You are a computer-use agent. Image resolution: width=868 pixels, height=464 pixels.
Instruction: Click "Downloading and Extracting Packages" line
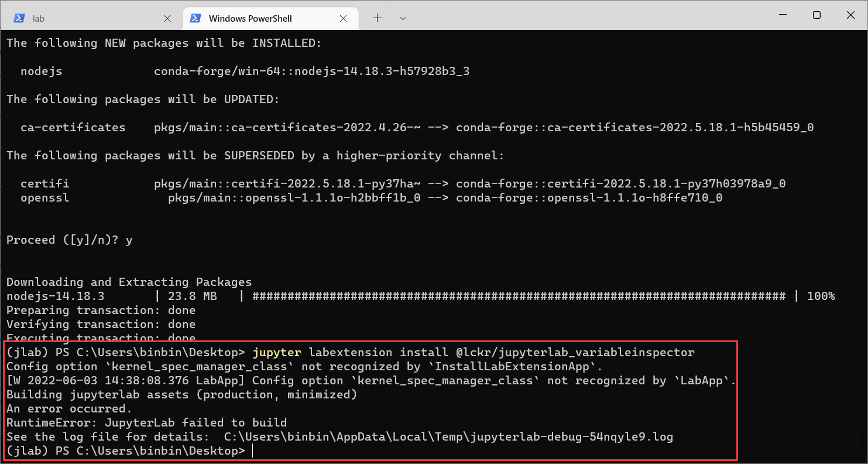pyautogui.click(x=129, y=282)
